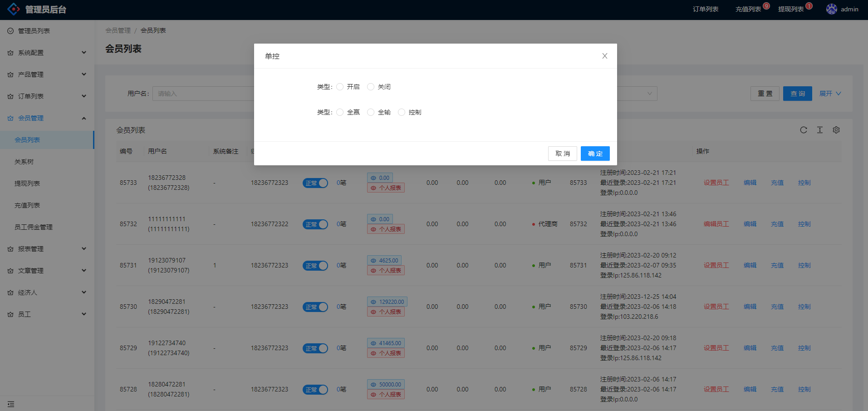The image size is (868, 411).
Task: Switch to 关系树 in the sidebar
Action: pos(23,161)
